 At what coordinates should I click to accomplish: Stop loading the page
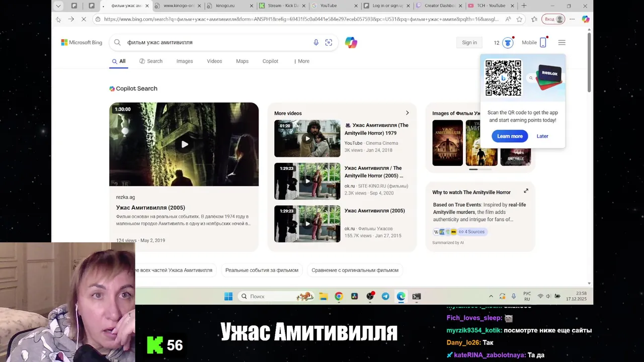84,19
